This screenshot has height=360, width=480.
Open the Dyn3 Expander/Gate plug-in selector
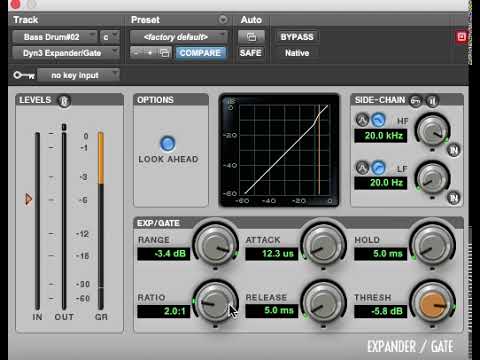(x=66, y=53)
